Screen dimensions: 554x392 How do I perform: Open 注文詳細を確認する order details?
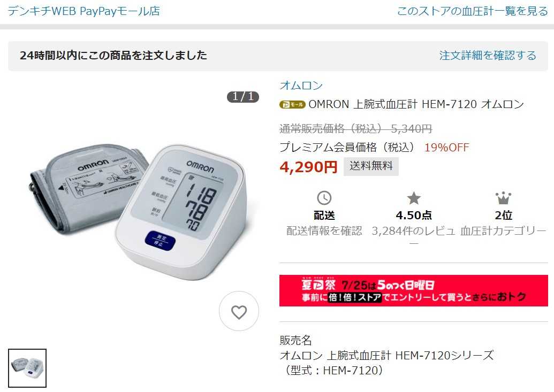[x=488, y=56]
